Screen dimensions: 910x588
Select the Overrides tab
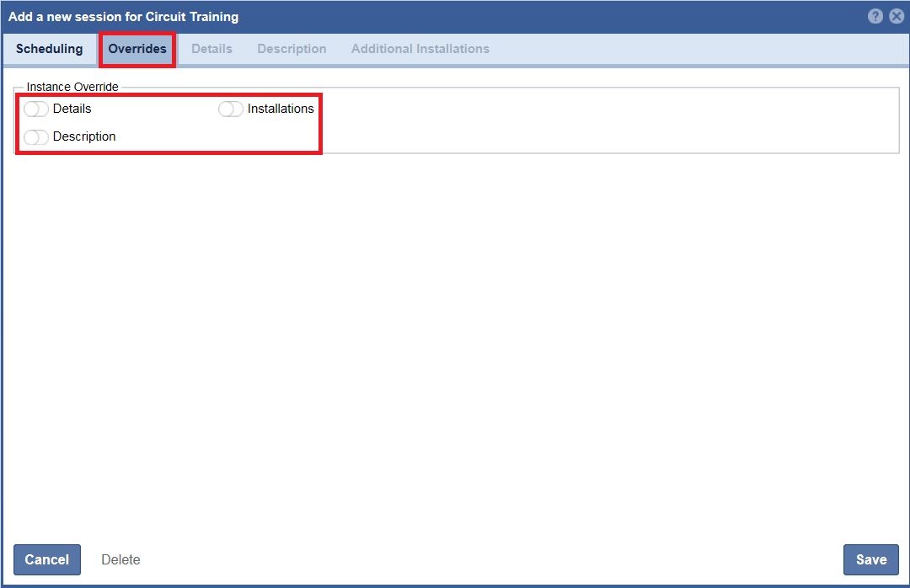click(x=137, y=49)
